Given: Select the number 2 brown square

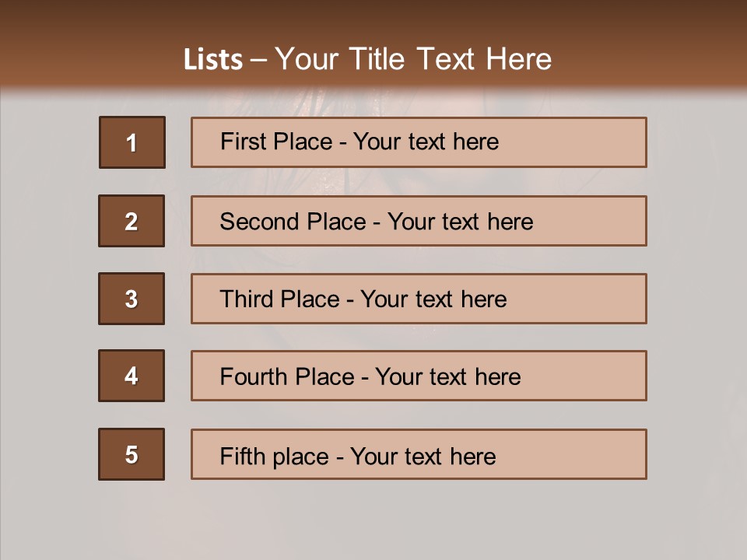Looking at the screenshot, I should tap(132, 221).
